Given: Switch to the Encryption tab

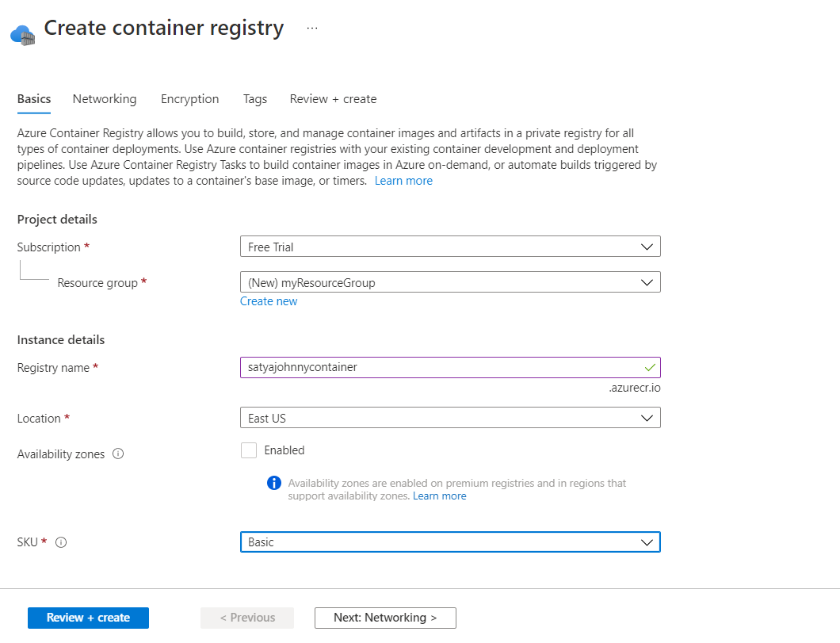Looking at the screenshot, I should pos(189,99).
